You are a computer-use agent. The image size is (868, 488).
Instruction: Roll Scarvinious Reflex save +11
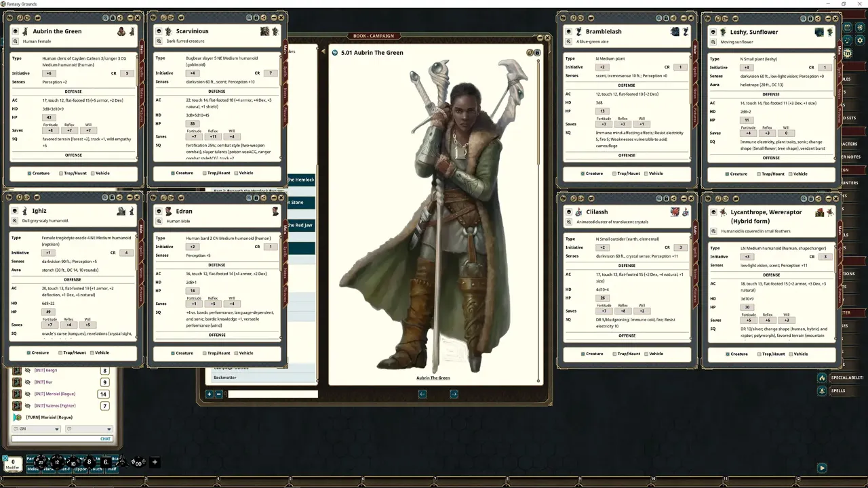click(213, 136)
